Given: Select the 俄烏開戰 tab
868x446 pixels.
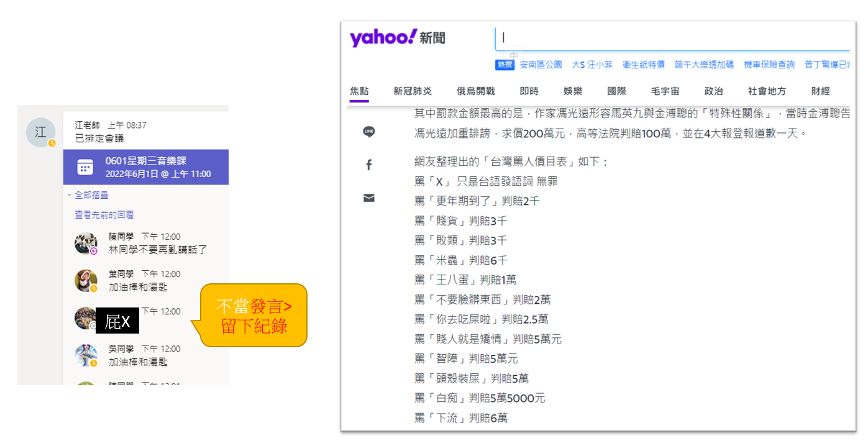Looking at the screenshot, I should point(476,91).
